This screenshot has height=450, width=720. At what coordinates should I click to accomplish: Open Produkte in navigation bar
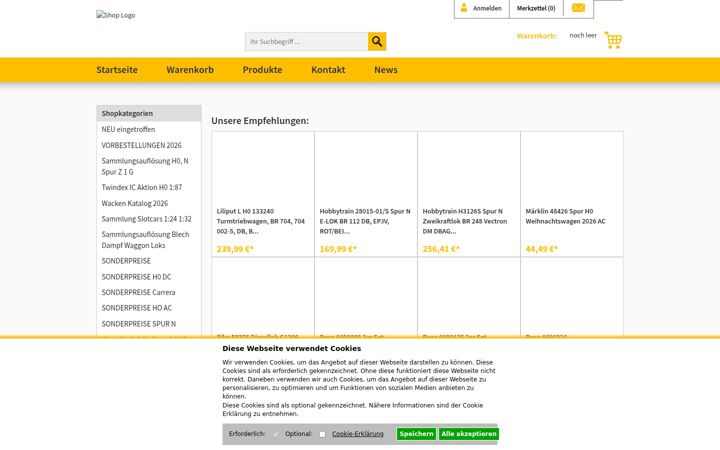click(262, 70)
